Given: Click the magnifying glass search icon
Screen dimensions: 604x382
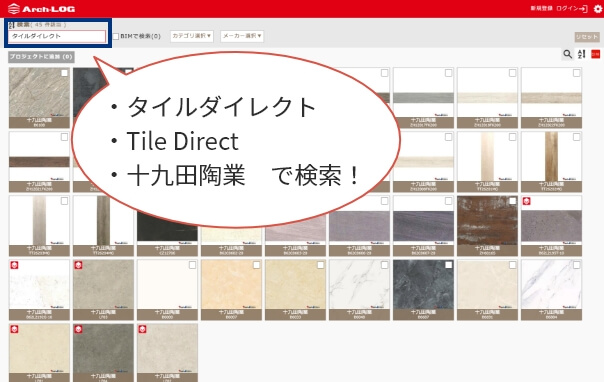Looking at the screenshot, I should pos(567,54).
